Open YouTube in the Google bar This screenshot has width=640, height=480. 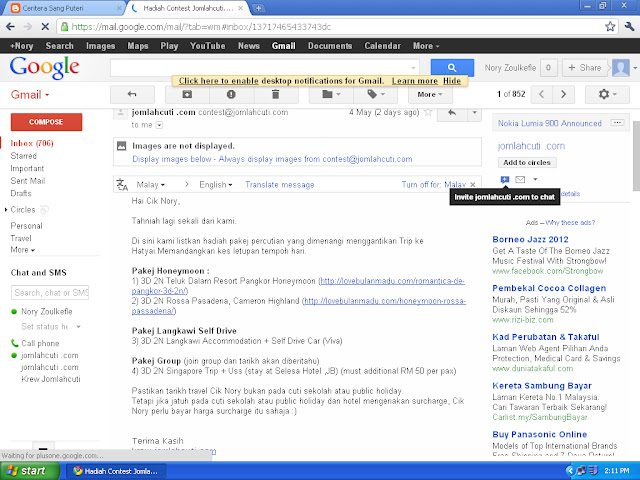point(208,46)
